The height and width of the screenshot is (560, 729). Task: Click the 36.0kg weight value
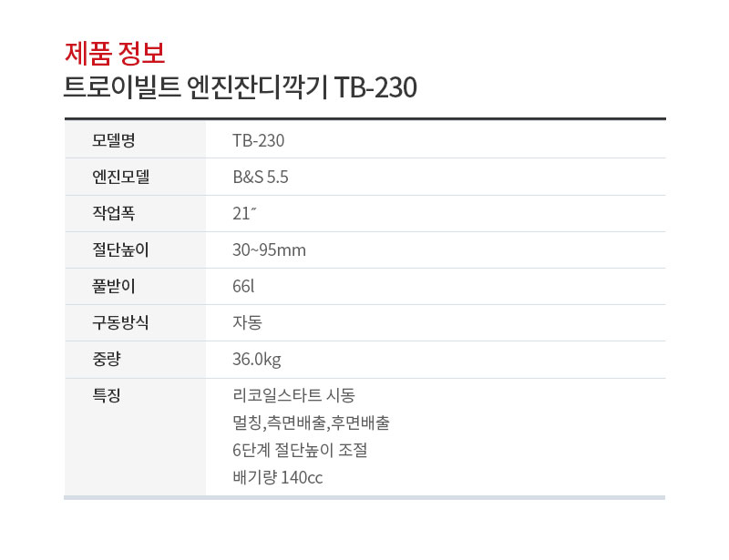tap(257, 360)
